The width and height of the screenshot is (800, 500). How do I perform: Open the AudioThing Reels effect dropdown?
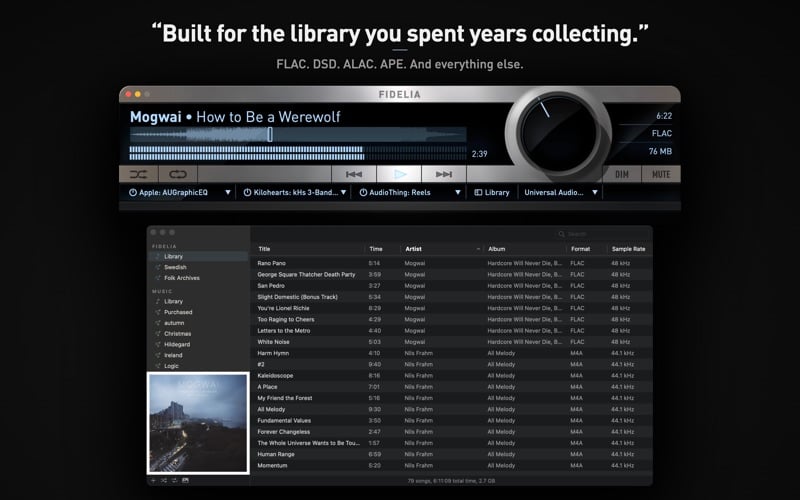[x=458, y=192]
